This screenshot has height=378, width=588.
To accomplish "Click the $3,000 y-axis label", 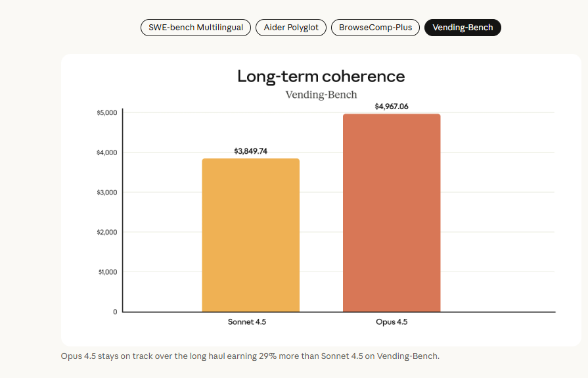I will coord(106,193).
